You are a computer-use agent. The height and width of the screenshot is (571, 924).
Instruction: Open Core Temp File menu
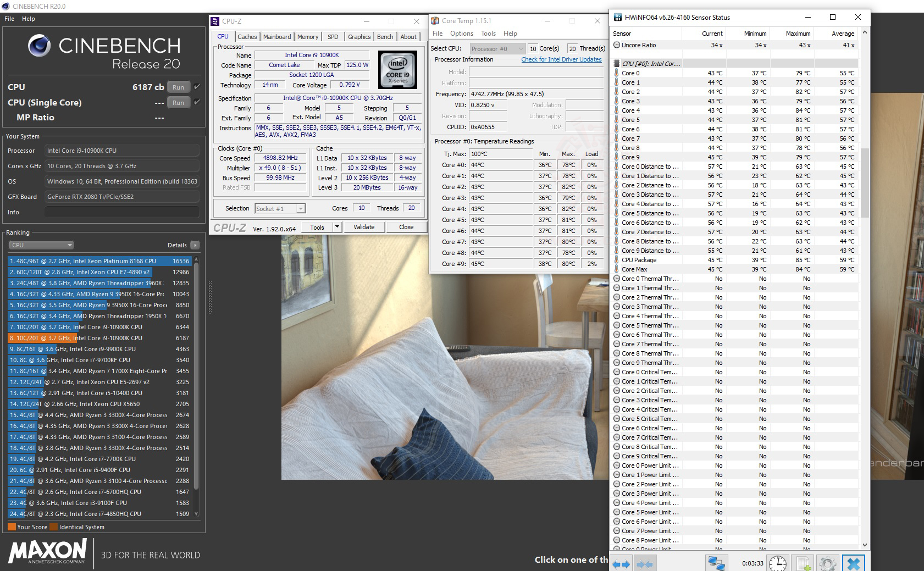[438, 34]
